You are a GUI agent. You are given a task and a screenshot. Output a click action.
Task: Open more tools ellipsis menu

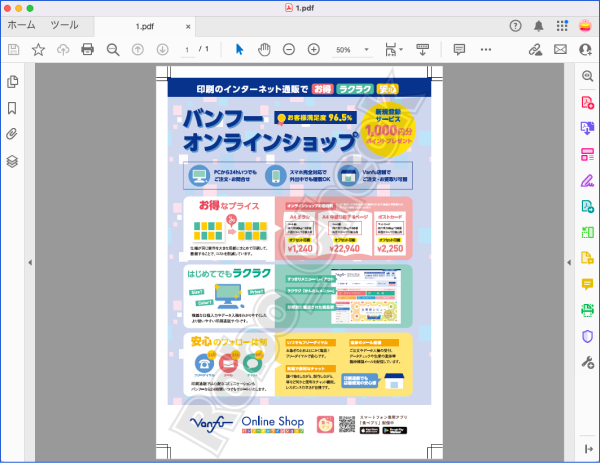pos(486,49)
